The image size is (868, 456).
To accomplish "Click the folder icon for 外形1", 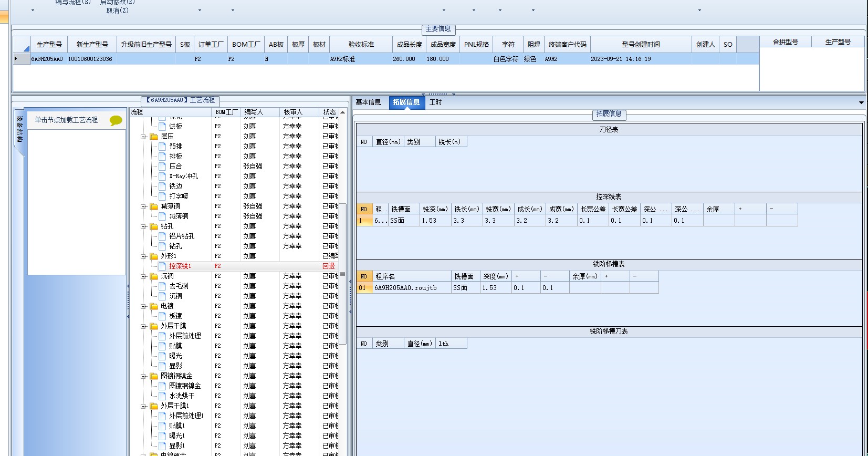I will tap(154, 256).
